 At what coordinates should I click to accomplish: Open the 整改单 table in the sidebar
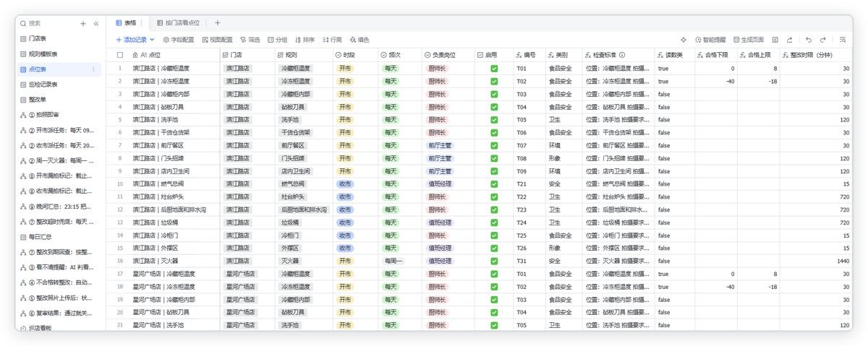pos(58,100)
